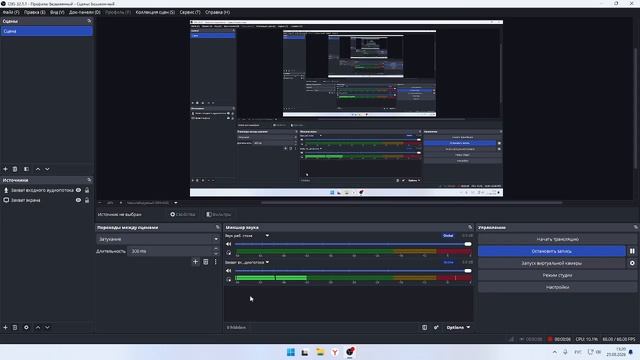This screenshot has height=360, width=640.
Task: Click the start streaming button
Action: tap(557, 239)
